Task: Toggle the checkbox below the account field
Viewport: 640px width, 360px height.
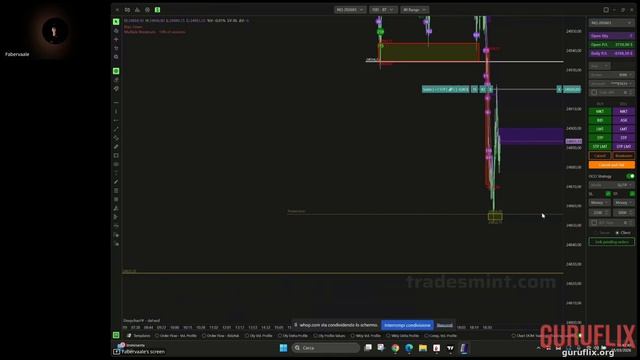Action: point(594,93)
